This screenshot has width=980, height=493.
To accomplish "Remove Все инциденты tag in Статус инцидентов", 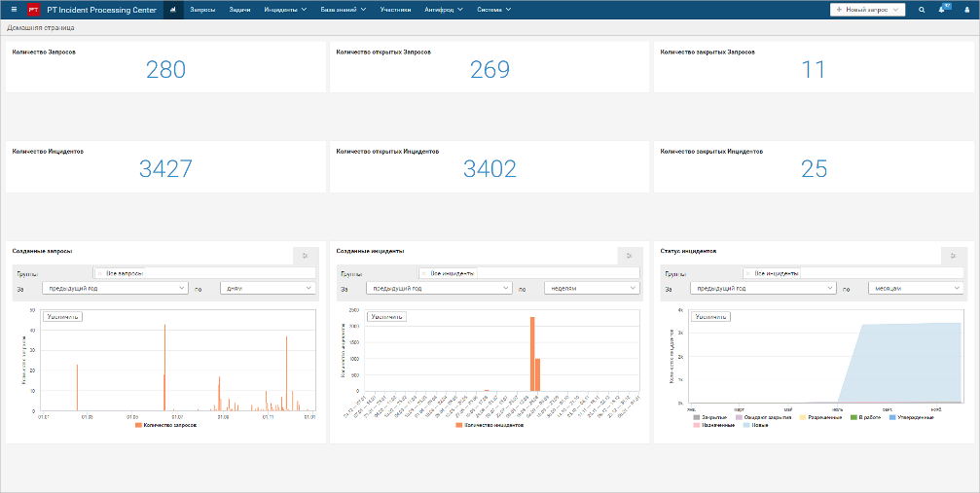I will click(748, 273).
